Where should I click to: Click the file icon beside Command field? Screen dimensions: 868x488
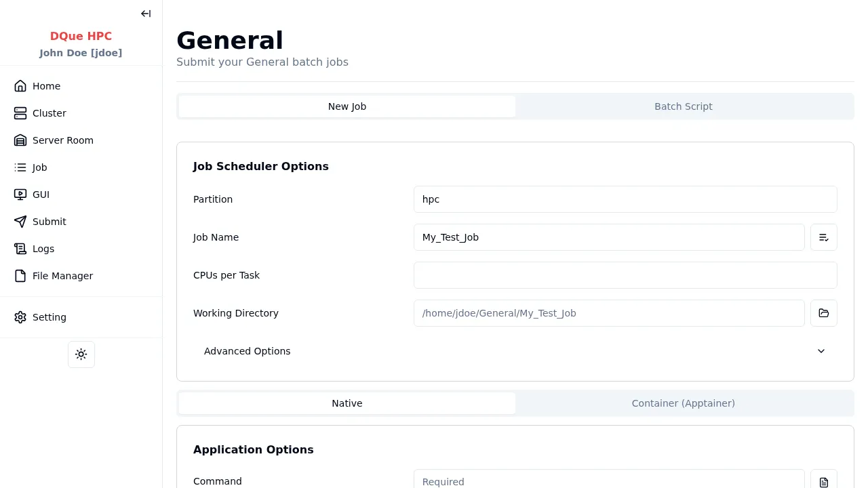click(823, 481)
